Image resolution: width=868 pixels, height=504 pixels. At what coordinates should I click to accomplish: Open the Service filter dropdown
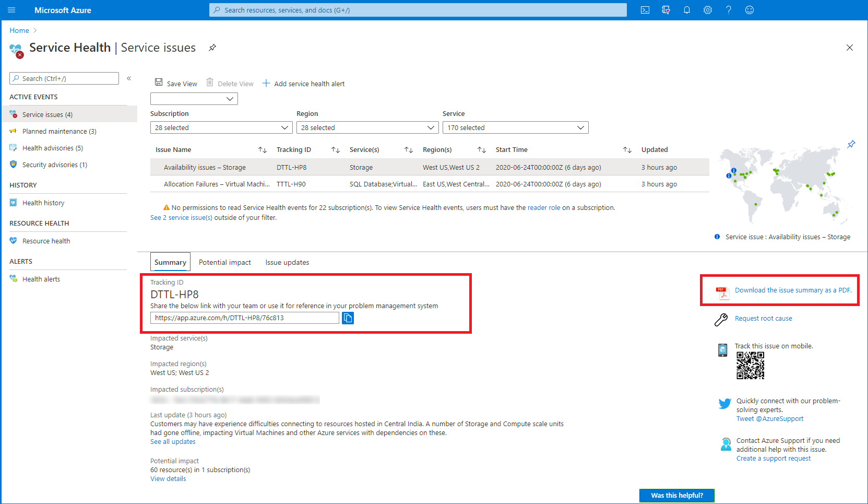pos(515,127)
